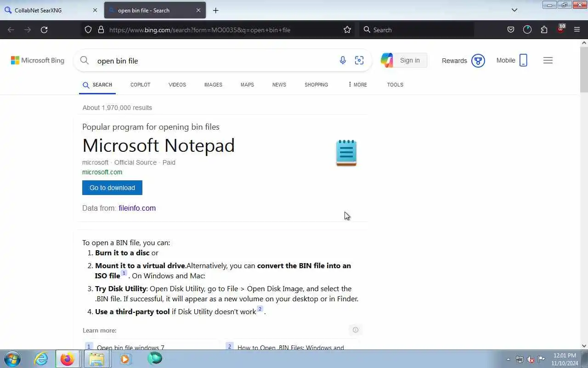588x368 pixels.
Task: Click the Go to download button
Action: click(x=112, y=188)
